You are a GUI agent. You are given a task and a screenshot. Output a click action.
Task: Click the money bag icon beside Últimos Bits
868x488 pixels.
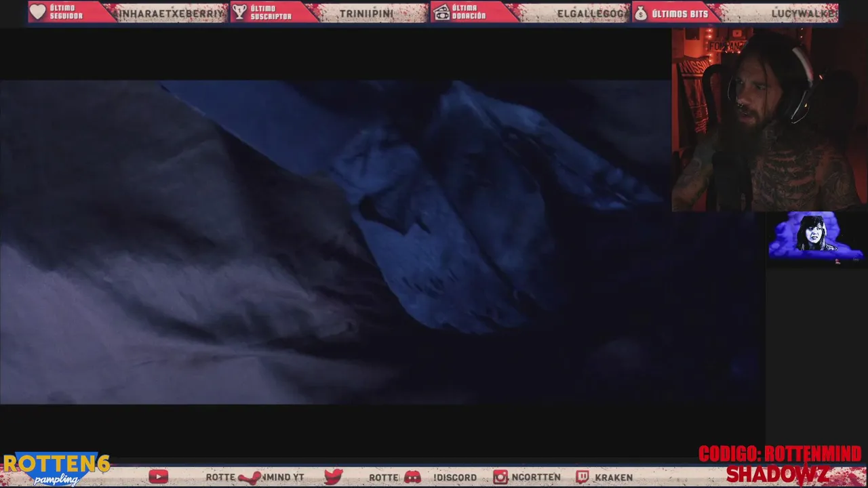[641, 12]
